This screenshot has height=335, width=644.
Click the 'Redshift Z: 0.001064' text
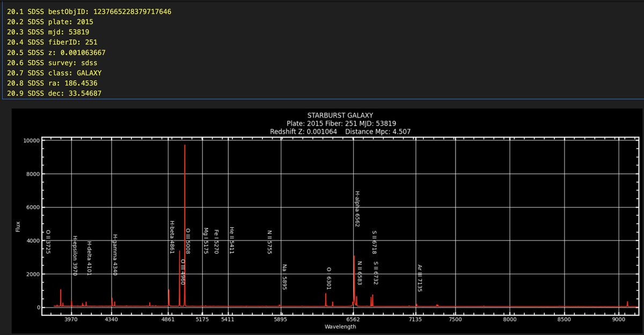pos(304,132)
